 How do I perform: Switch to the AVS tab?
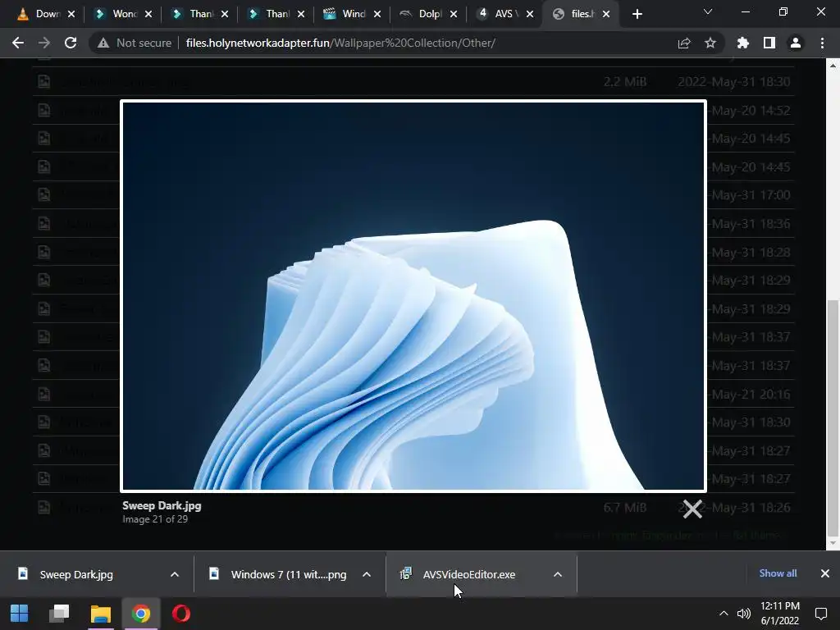(x=499, y=14)
